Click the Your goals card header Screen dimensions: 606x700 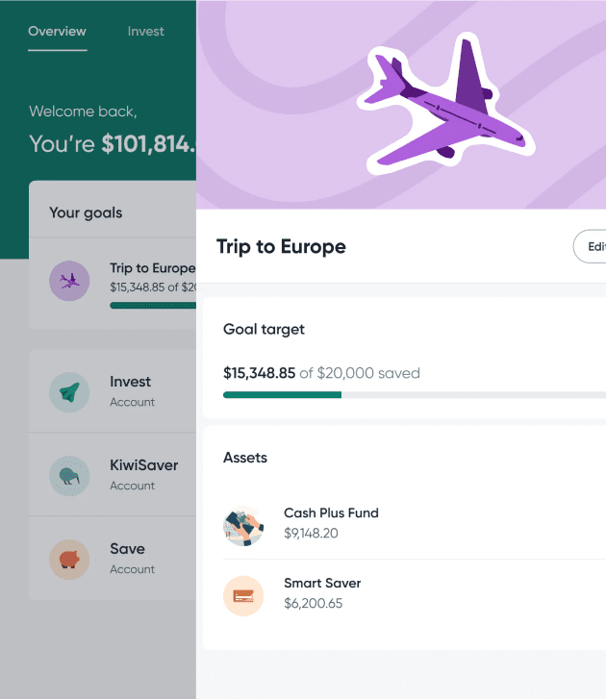[86, 212]
